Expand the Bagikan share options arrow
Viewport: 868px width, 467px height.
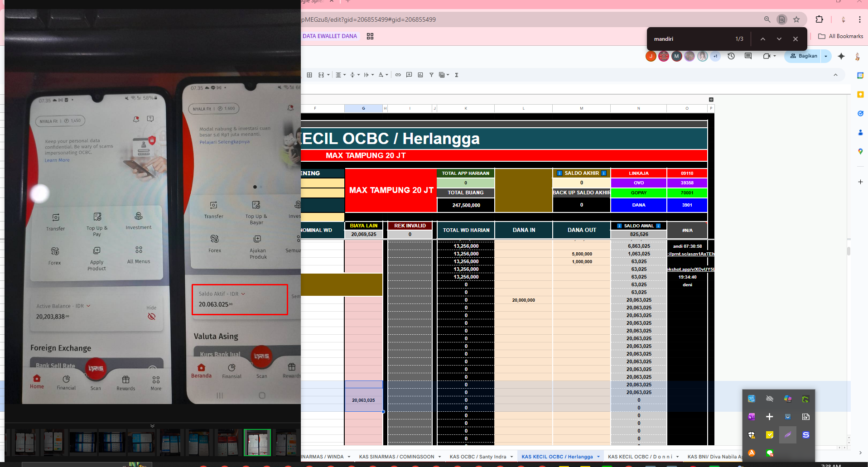[826, 56]
